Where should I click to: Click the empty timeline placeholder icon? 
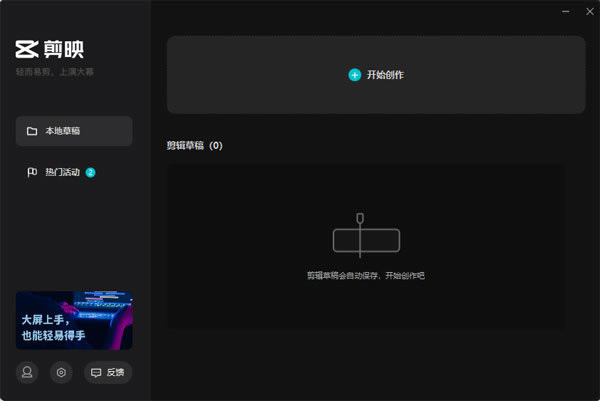(365, 236)
